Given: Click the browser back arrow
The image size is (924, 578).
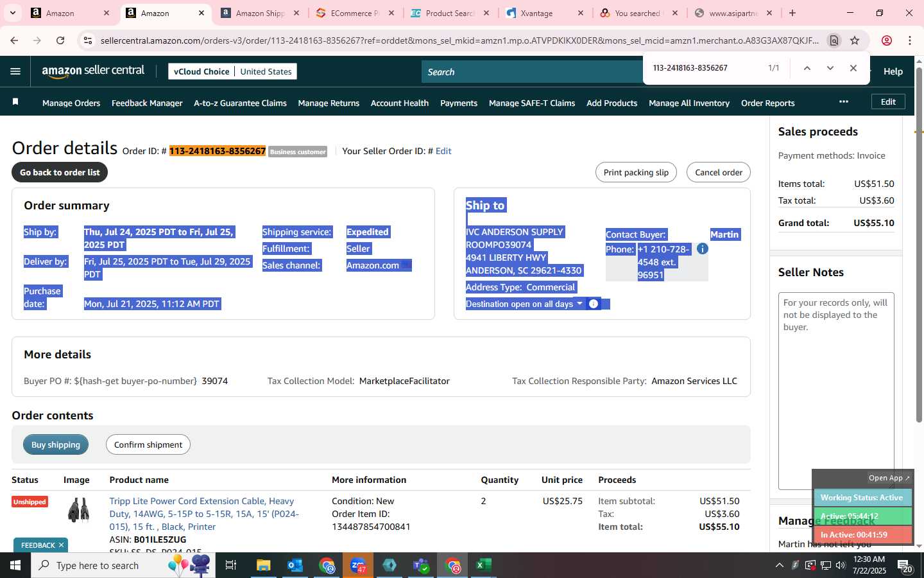Looking at the screenshot, I should [x=14, y=40].
